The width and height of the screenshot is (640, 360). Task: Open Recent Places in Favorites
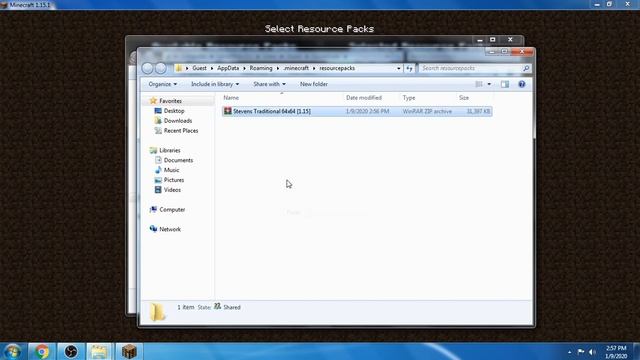coord(181,131)
